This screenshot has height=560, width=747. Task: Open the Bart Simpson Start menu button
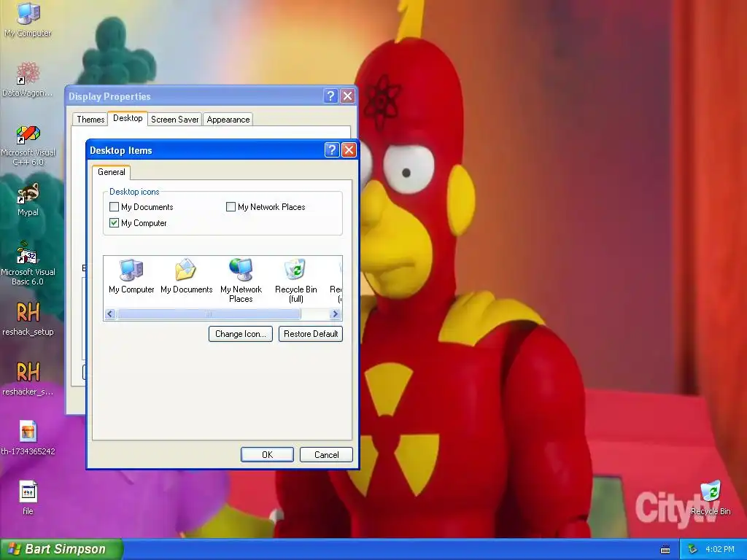click(x=61, y=549)
